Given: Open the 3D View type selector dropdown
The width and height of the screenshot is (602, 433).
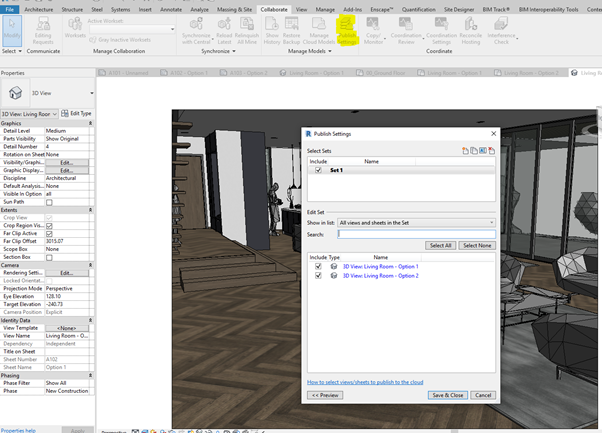Looking at the screenshot, I should 92,93.
